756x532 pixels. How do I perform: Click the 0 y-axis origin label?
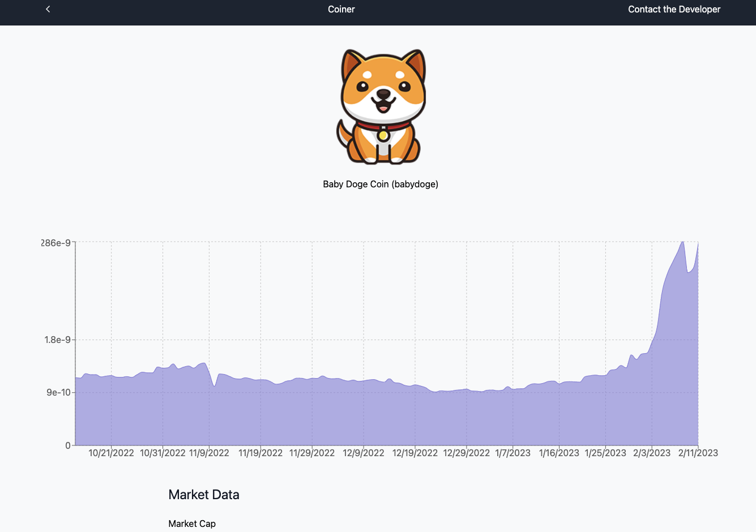(x=68, y=445)
